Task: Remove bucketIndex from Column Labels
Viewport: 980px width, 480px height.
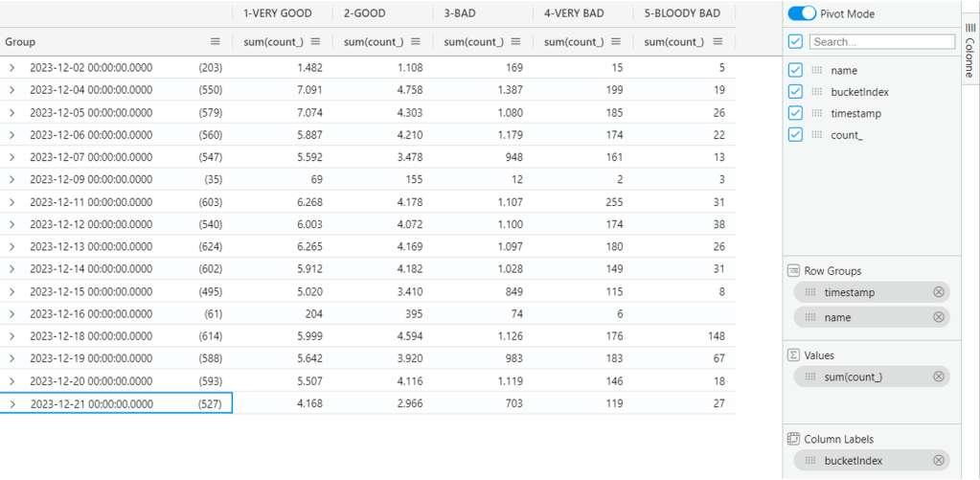Action: (939, 461)
